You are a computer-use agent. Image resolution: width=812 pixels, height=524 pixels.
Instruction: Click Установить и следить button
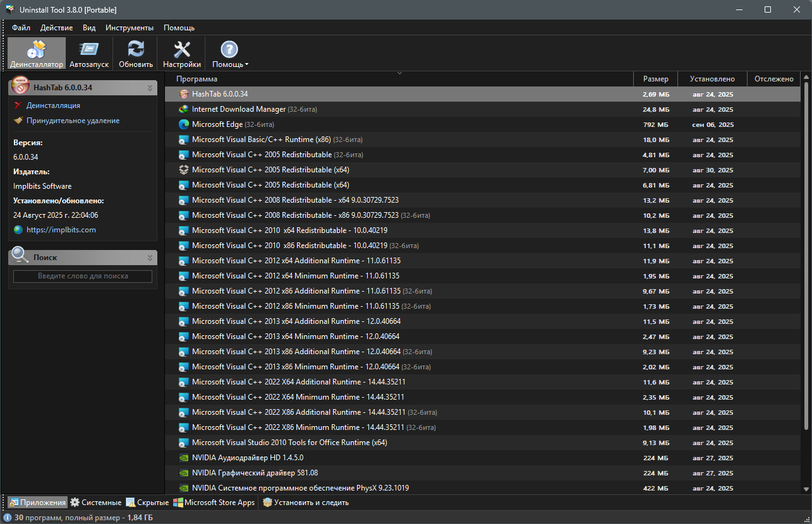tap(305, 503)
